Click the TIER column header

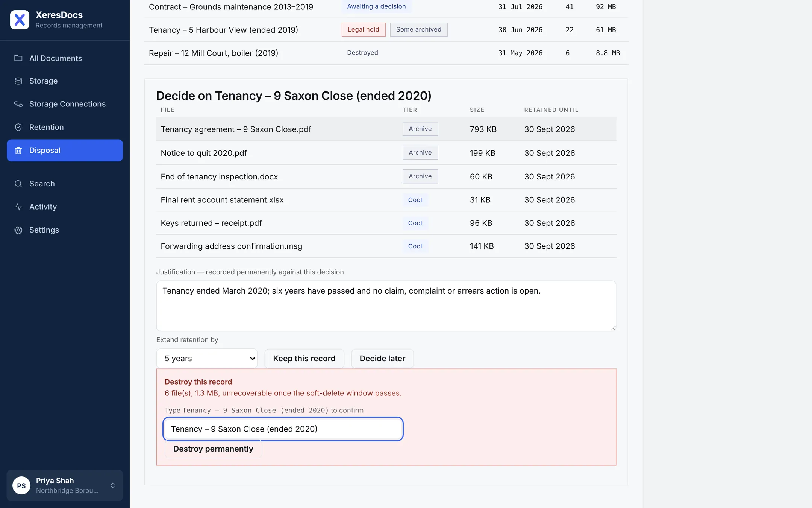(410, 110)
